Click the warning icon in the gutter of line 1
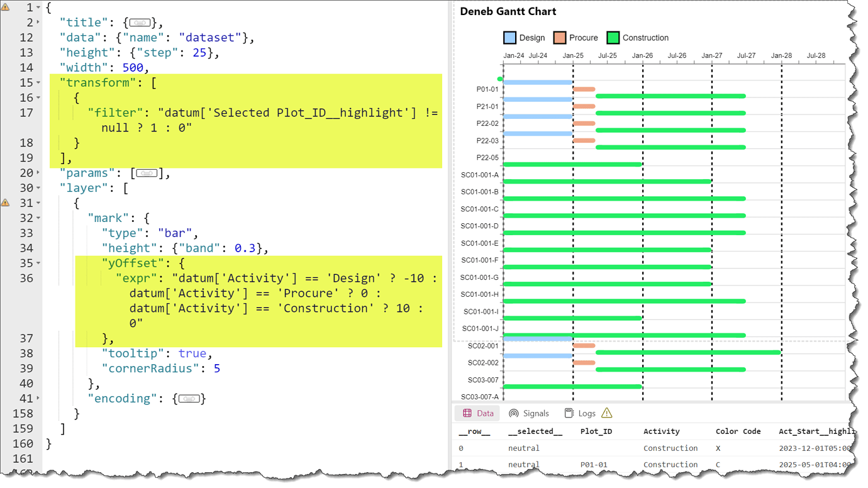 [6, 7]
